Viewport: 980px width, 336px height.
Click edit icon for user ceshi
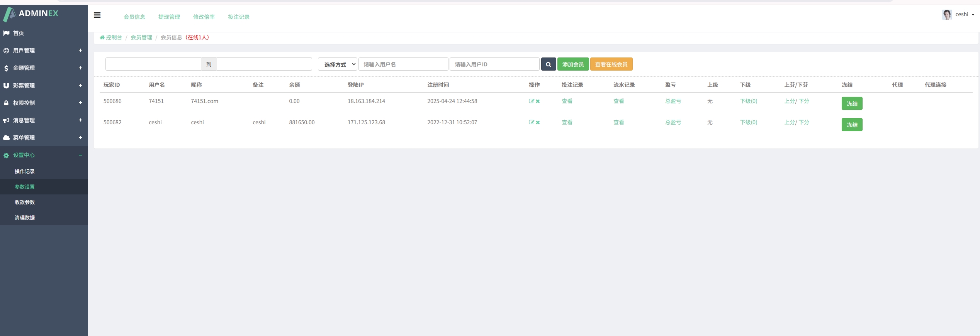pyautogui.click(x=532, y=122)
